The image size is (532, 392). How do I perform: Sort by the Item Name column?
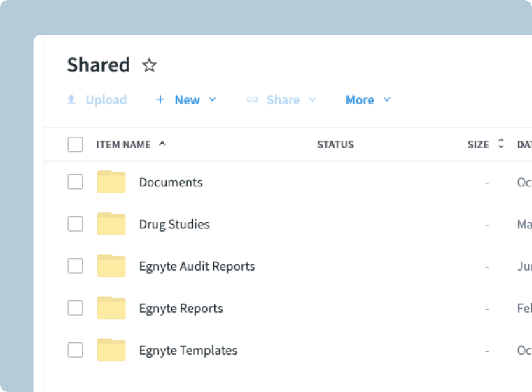click(124, 145)
